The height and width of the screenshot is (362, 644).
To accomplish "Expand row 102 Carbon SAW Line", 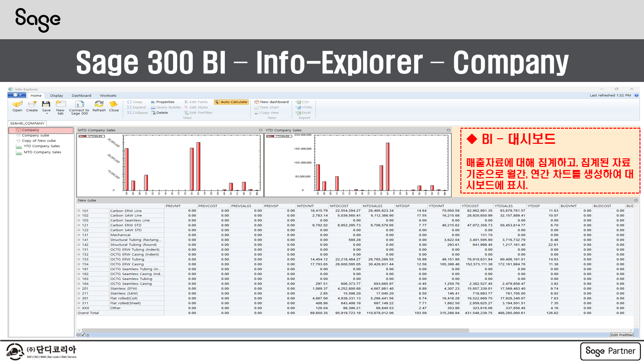I will (x=78, y=216).
